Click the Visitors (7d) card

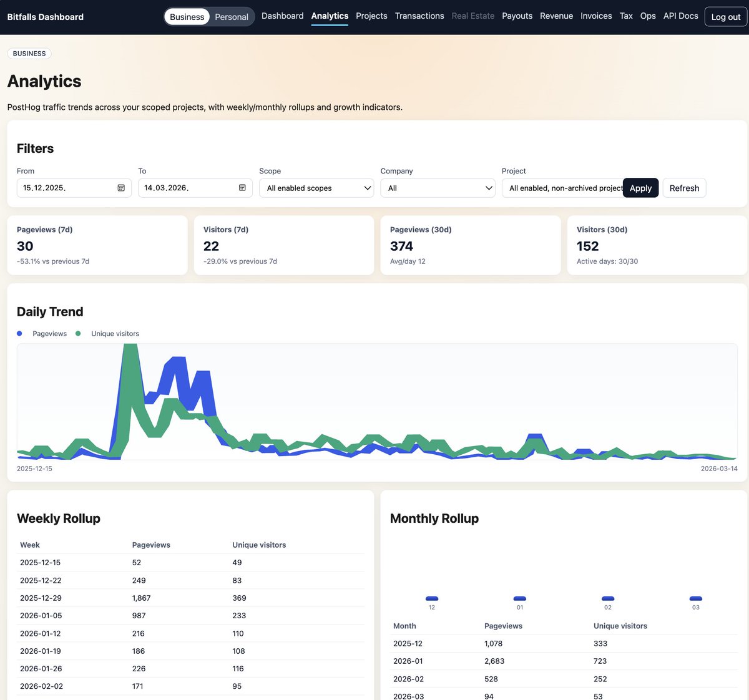pos(284,245)
